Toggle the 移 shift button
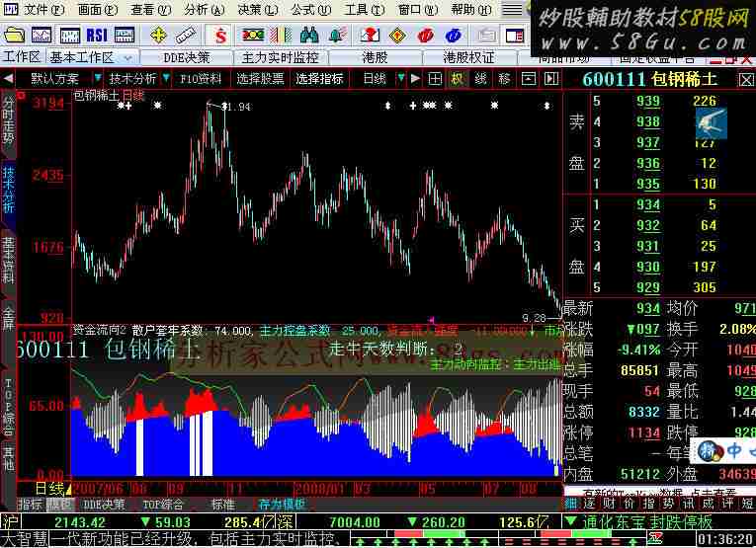The width and height of the screenshot is (756, 548). point(504,78)
